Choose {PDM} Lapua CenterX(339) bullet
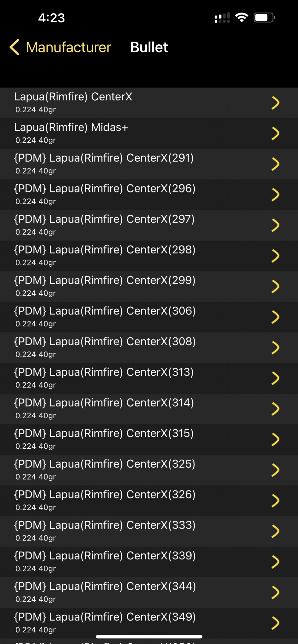This screenshot has width=298, height=644. 105,561
